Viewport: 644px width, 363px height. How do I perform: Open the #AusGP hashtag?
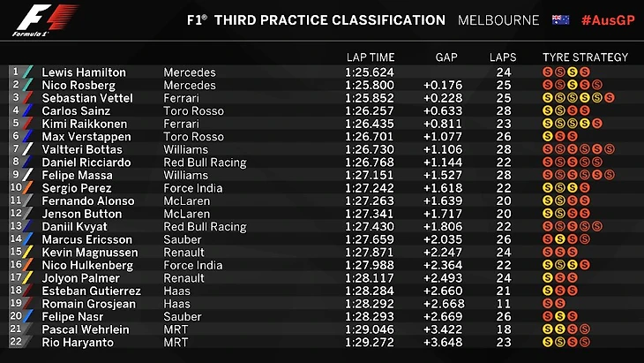point(608,20)
